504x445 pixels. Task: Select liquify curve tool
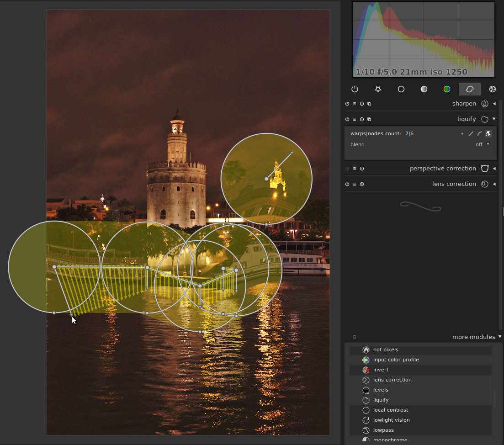(480, 134)
